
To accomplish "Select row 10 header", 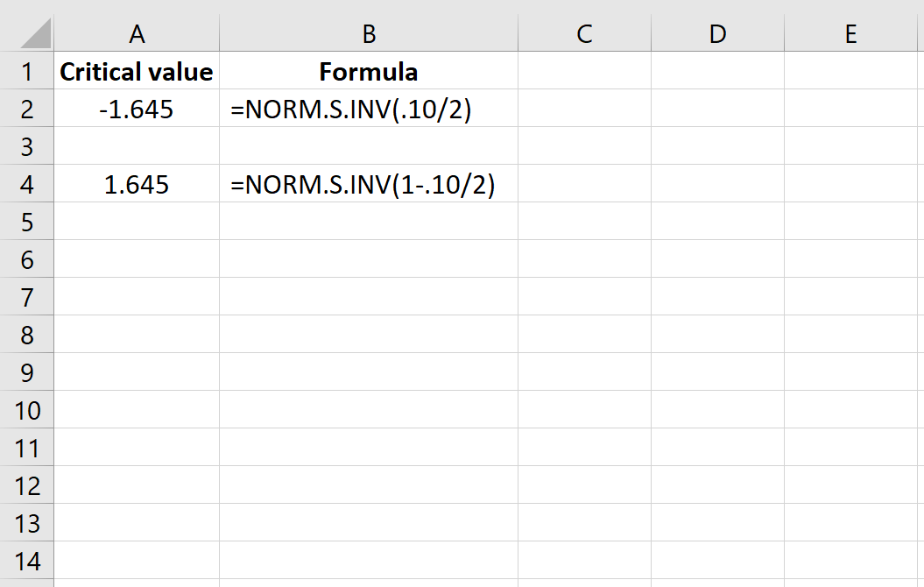I will (27, 411).
